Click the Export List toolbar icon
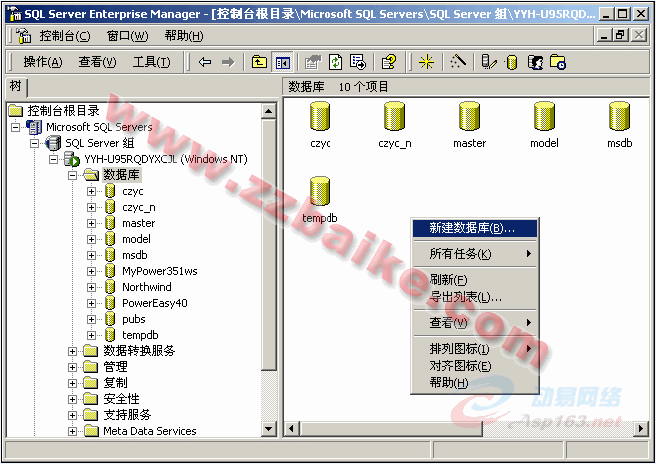 click(x=358, y=62)
